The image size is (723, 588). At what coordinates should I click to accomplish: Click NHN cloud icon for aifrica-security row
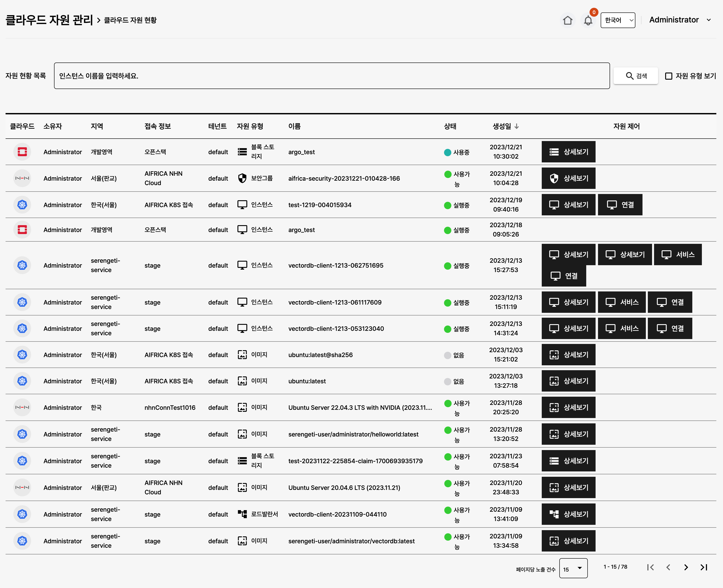(x=22, y=178)
